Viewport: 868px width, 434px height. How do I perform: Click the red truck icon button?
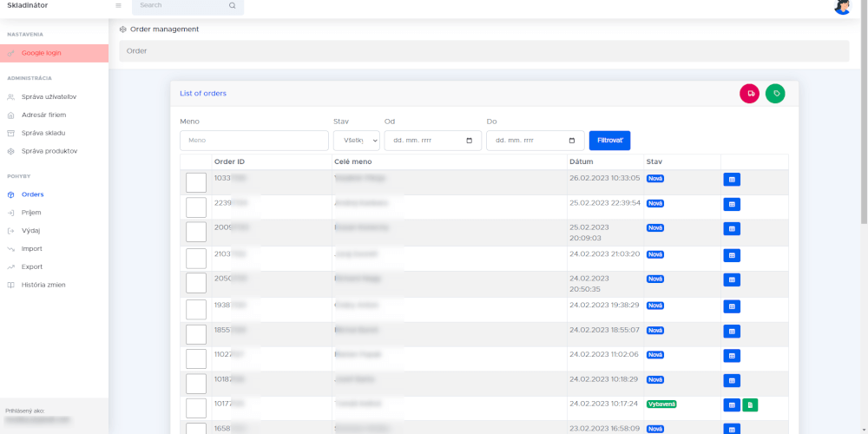(749, 94)
